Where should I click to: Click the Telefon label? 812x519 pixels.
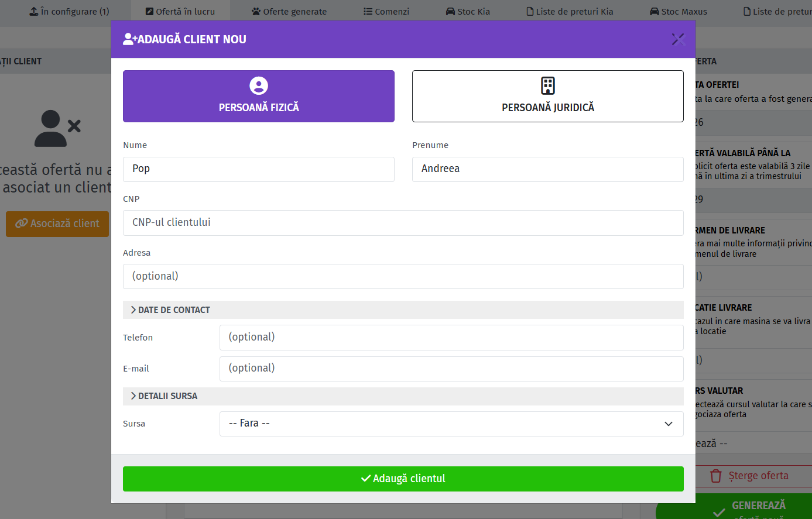coord(138,338)
